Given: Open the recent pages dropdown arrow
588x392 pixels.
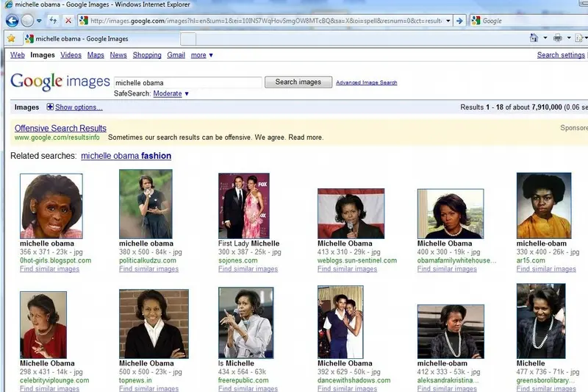Looking at the screenshot, I should click(x=39, y=21).
